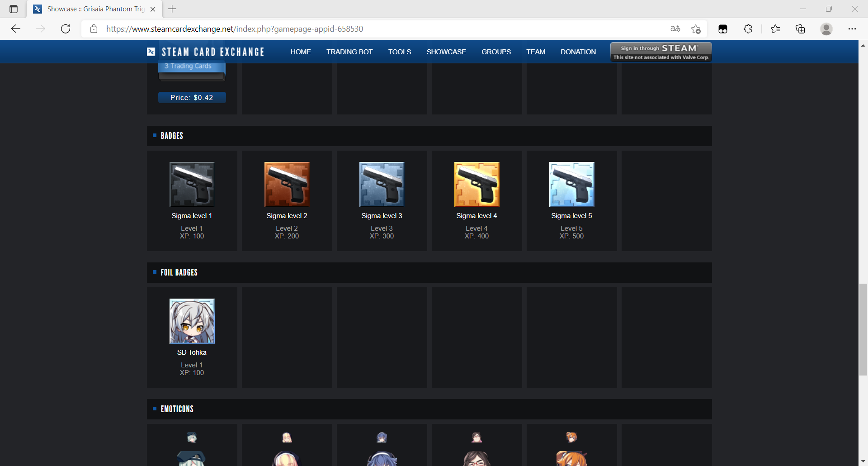Open tab actions menu icon

[14, 9]
